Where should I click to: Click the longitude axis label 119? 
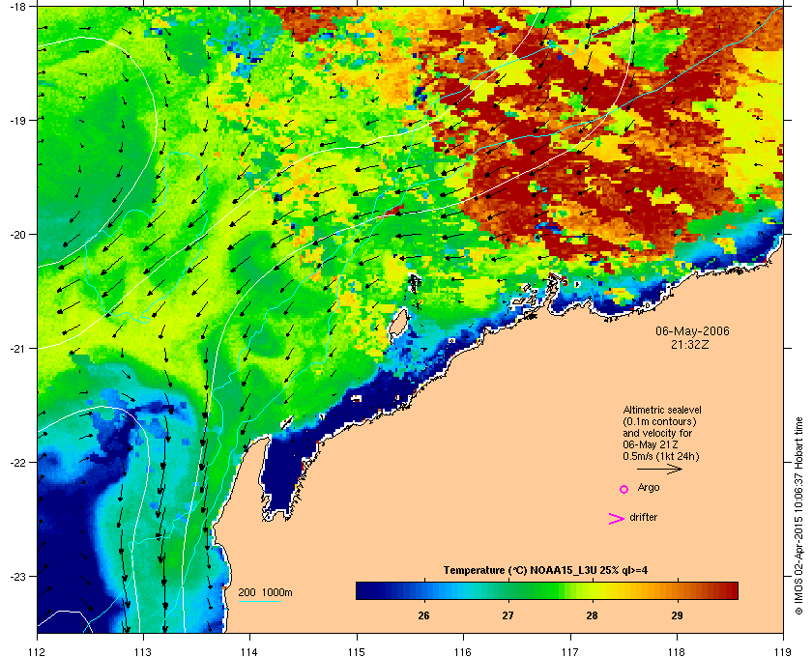[x=783, y=652]
